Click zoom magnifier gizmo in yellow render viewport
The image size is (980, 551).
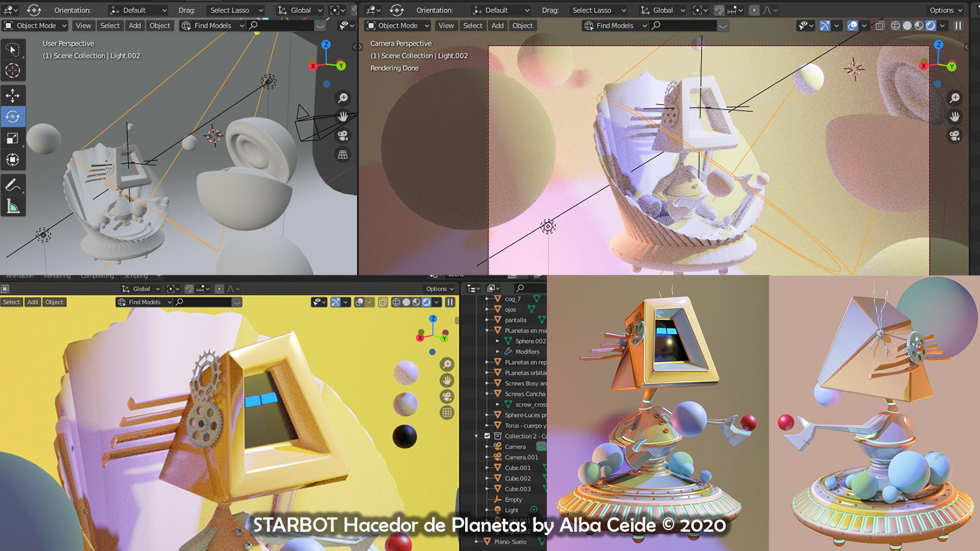(x=447, y=364)
